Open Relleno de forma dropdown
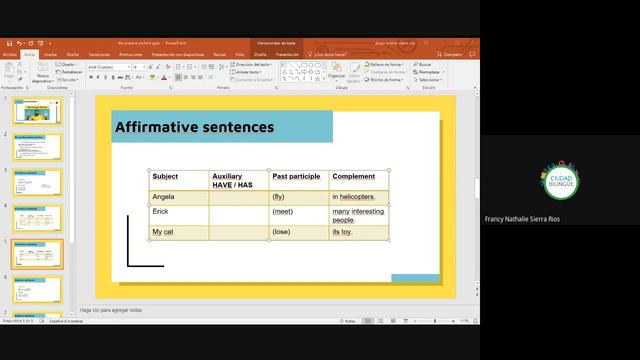Screen dimensions: 640x360 point(384,64)
